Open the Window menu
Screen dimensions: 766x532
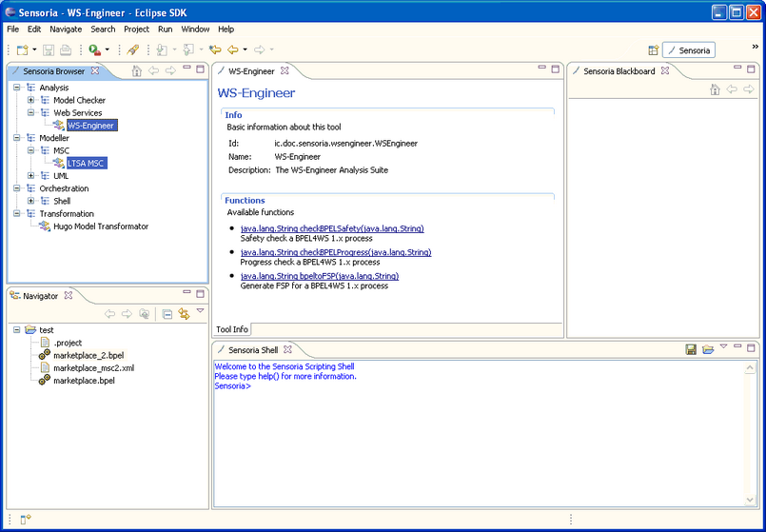tap(195, 30)
